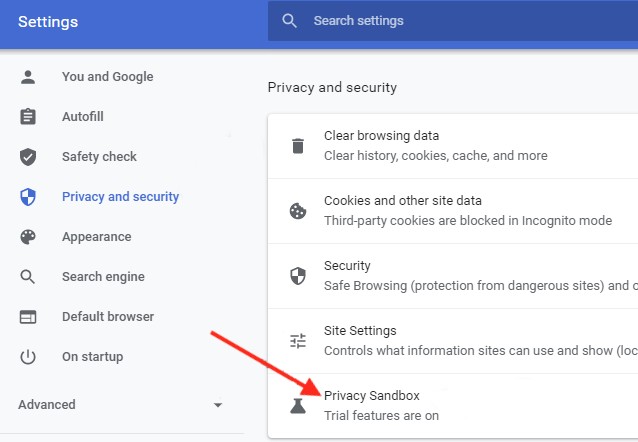Click the browser window icon for Default browser
The height and width of the screenshot is (442, 638).
[x=28, y=317]
